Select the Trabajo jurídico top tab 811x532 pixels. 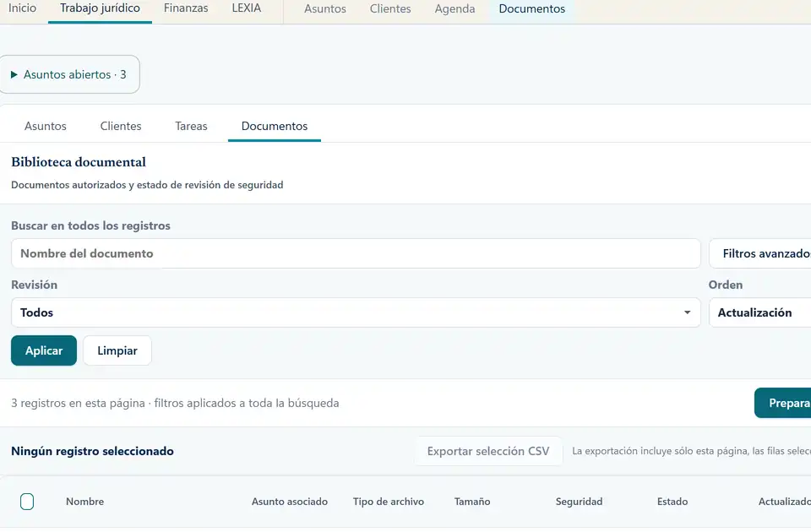(x=100, y=8)
